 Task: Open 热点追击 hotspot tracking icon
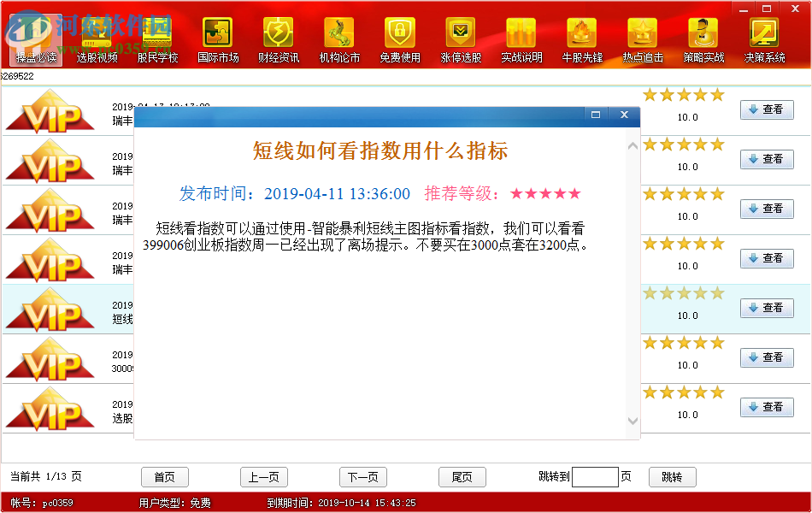click(643, 36)
